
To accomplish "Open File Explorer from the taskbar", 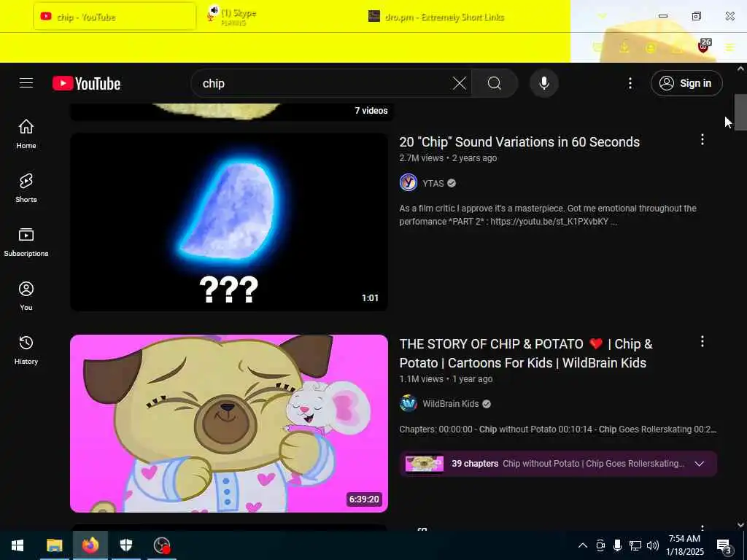I will click(54, 545).
